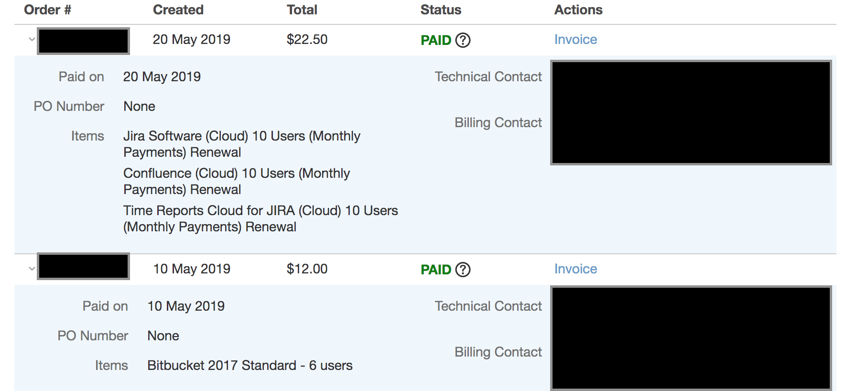Click Technical Contact label in $12.00 order

(x=488, y=306)
